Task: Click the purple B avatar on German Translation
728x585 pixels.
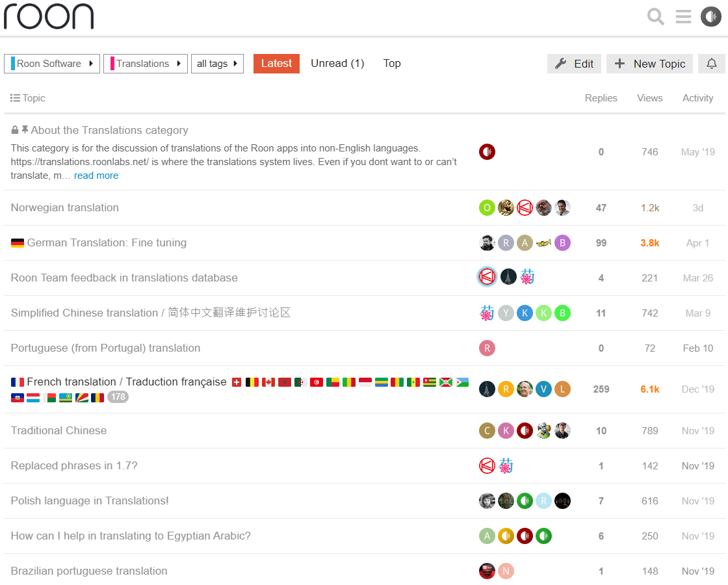Action: click(562, 243)
